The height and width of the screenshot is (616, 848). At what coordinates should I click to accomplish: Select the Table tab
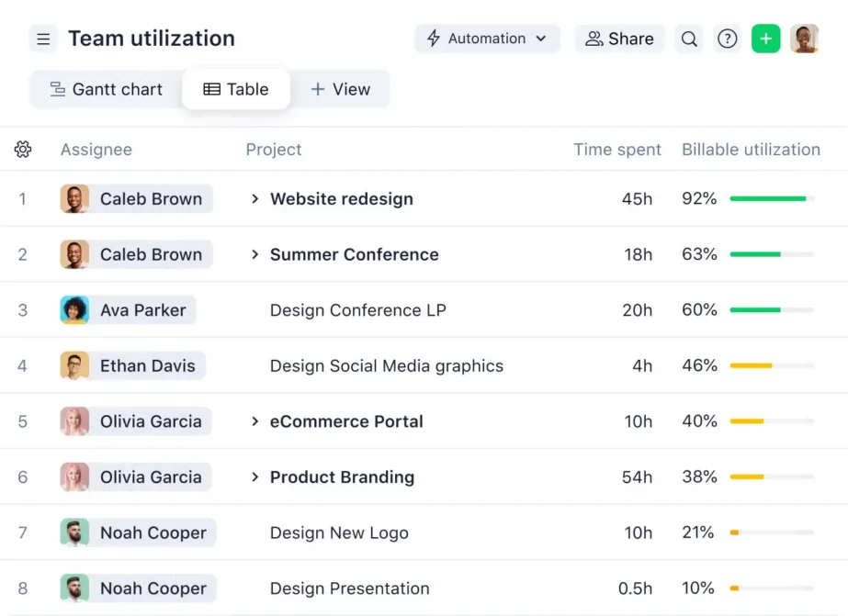(x=236, y=89)
